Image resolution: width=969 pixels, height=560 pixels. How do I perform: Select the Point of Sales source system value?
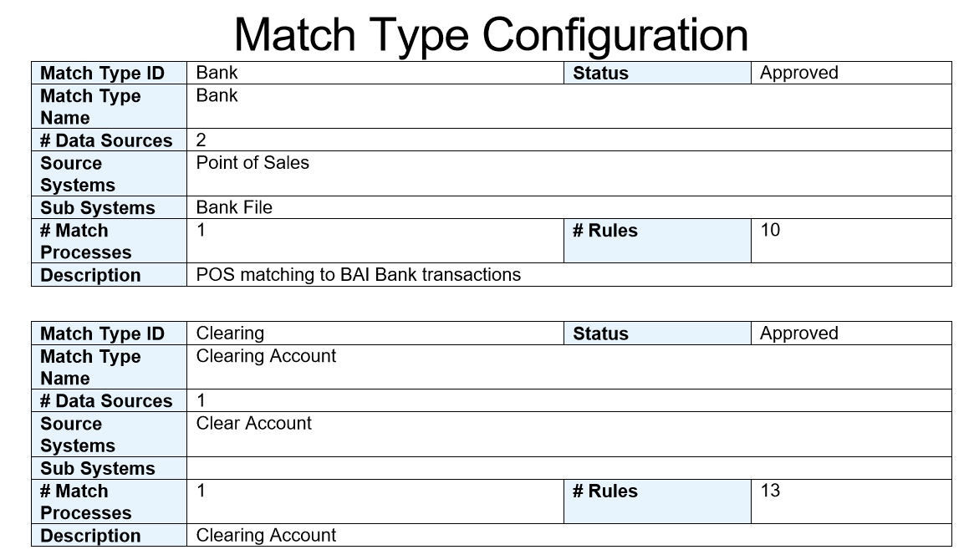pos(252,163)
